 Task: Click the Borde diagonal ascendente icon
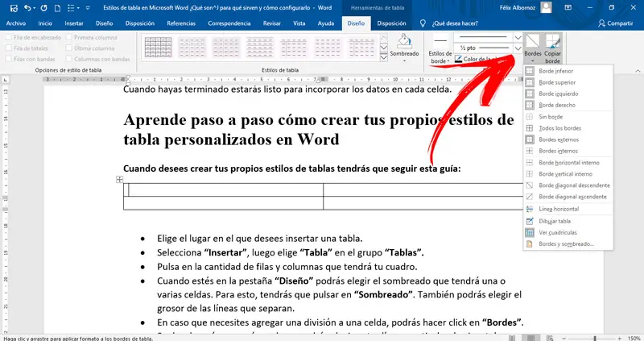[530, 197]
